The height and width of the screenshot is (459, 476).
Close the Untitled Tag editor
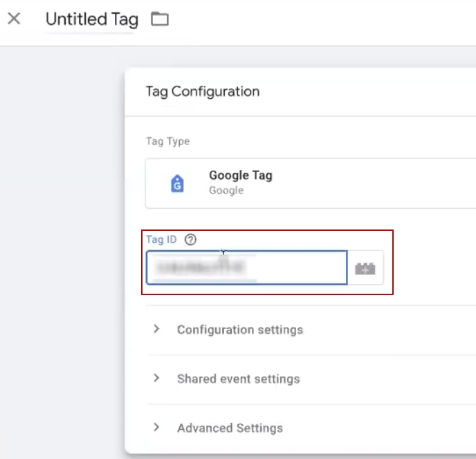(x=14, y=19)
